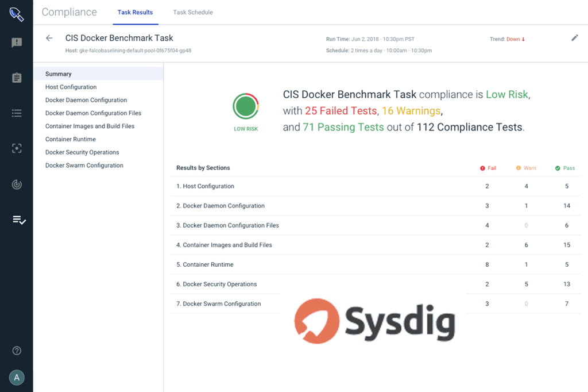Image resolution: width=588 pixels, height=392 pixels.
Task: Click the 71 Passing Tests text
Action: pyautogui.click(x=343, y=127)
